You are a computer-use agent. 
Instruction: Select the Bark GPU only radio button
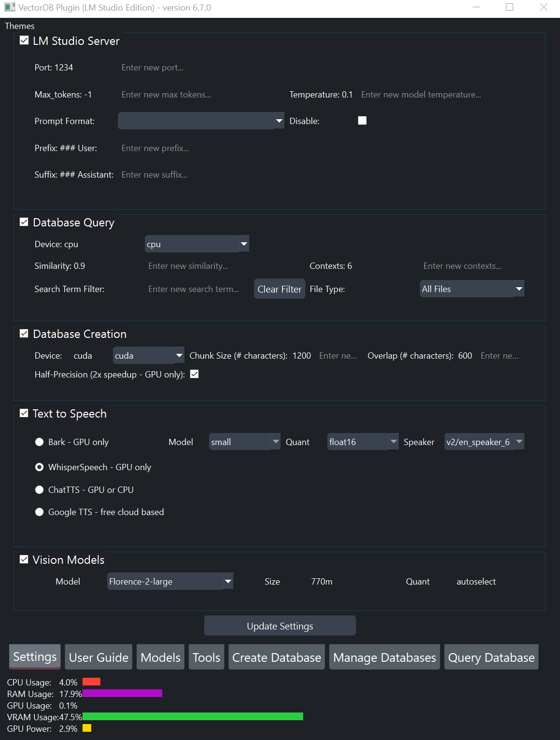[39, 442]
